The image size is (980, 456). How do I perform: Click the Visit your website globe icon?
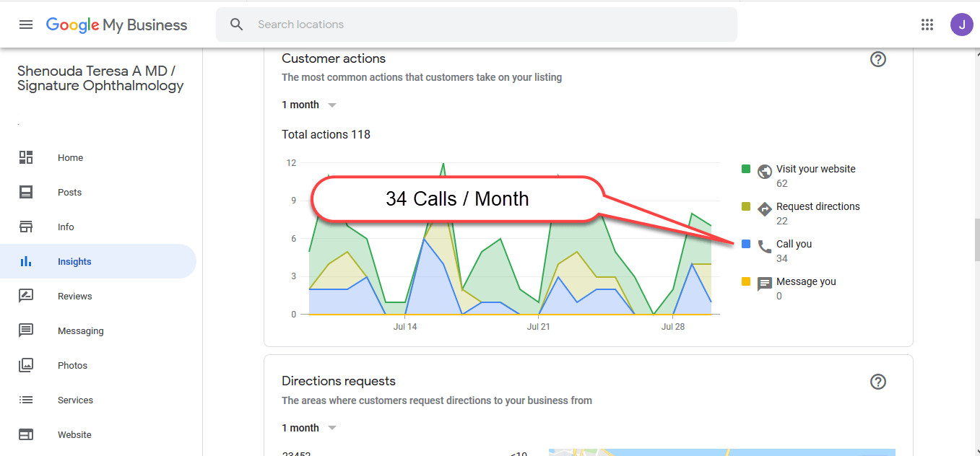pyautogui.click(x=764, y=172)
